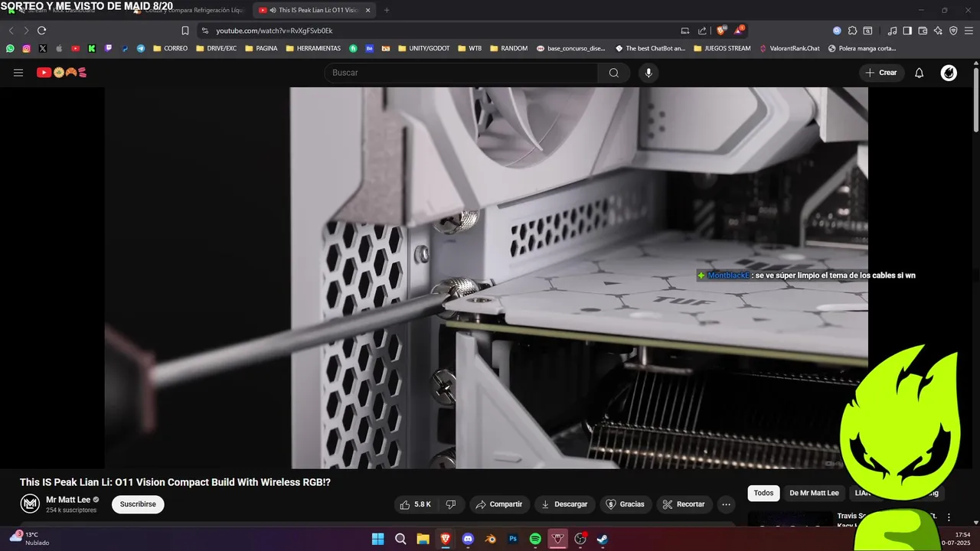Switch to the Kick Dashboard tab
This screenshot has height=551, width=980.
click(61, 10)
